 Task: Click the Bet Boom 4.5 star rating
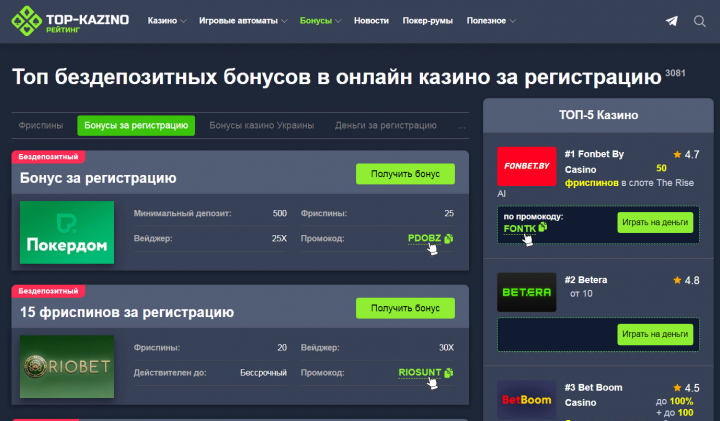point(686,388)
